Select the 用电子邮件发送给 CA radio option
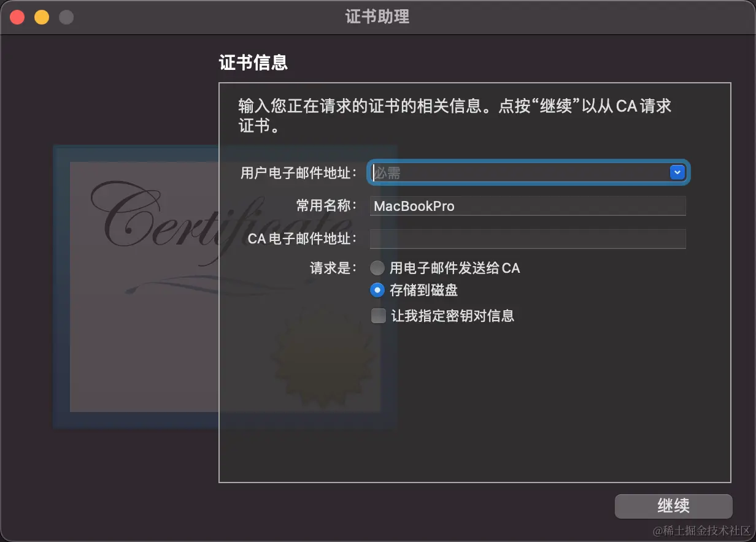756x542 pixels. coord(378,268)
